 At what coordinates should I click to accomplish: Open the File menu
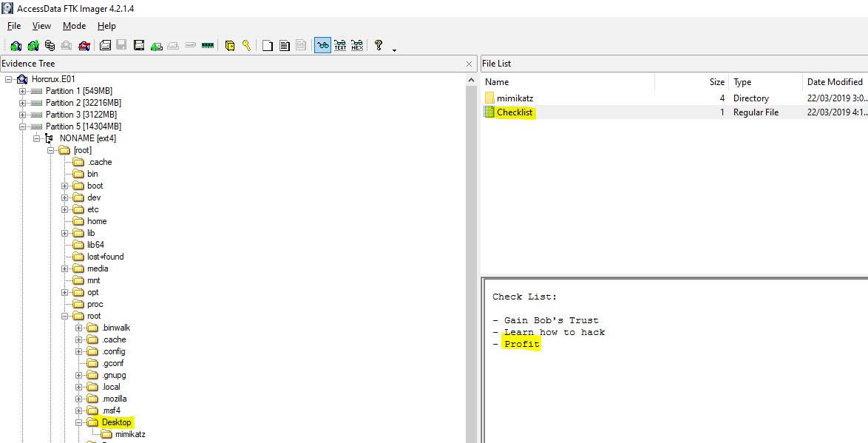(13, 26)
